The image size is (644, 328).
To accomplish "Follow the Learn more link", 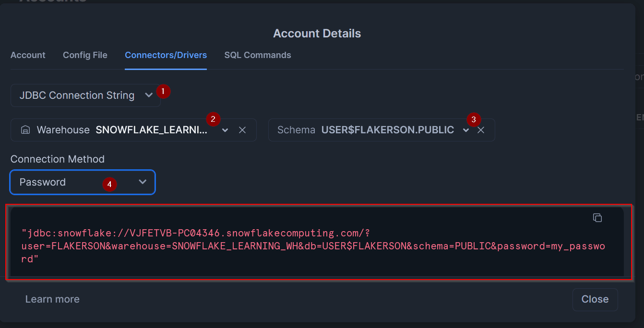I will [x=52, y=299].
